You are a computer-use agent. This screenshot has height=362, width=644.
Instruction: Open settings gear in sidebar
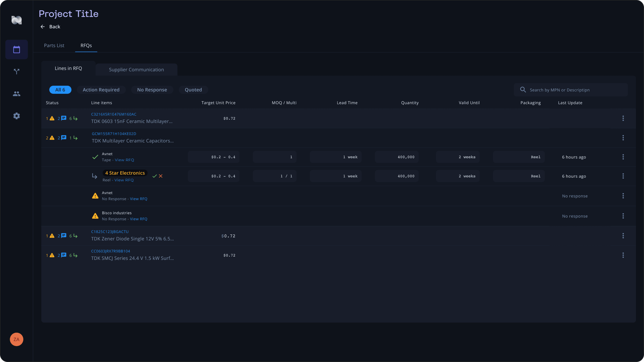(16, 116)
